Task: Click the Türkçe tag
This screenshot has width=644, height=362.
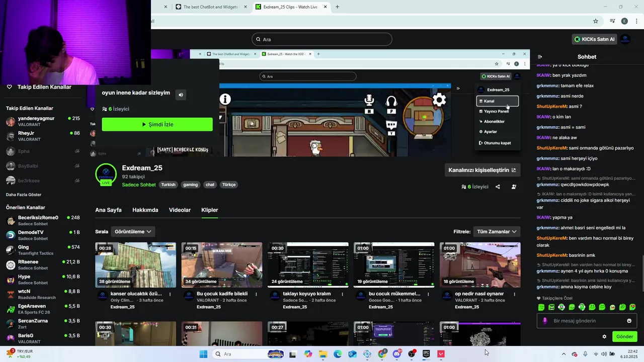Action: (229, 185)
